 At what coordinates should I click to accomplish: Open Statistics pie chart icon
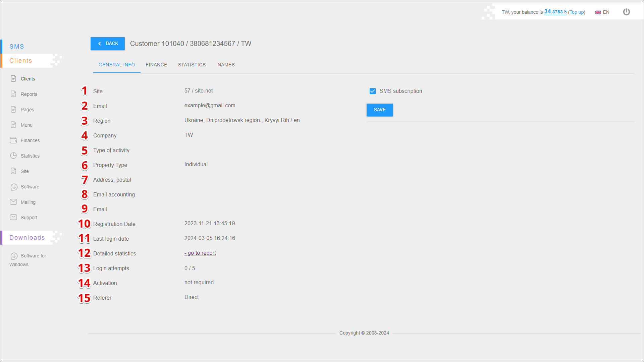pos(13,156)
